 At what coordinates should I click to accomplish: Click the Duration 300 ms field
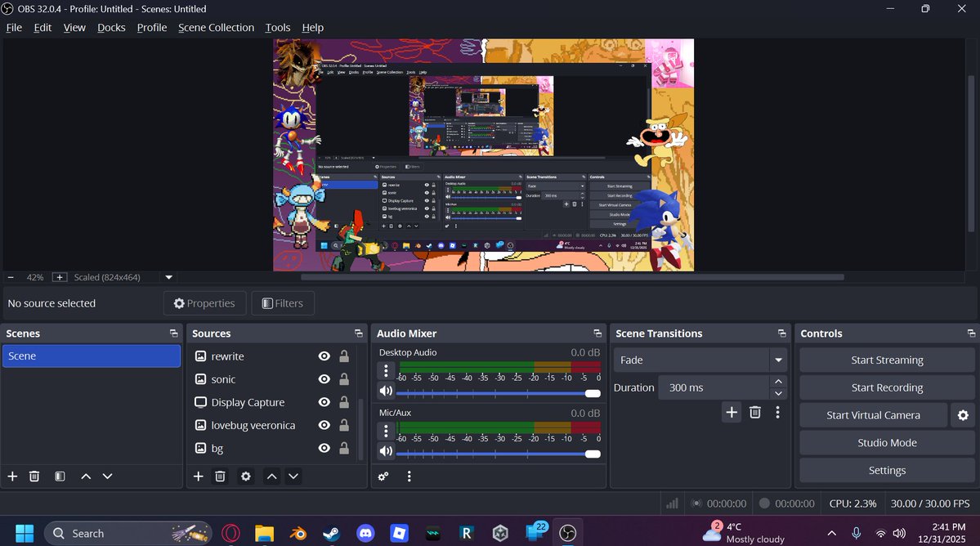(713, 387)
